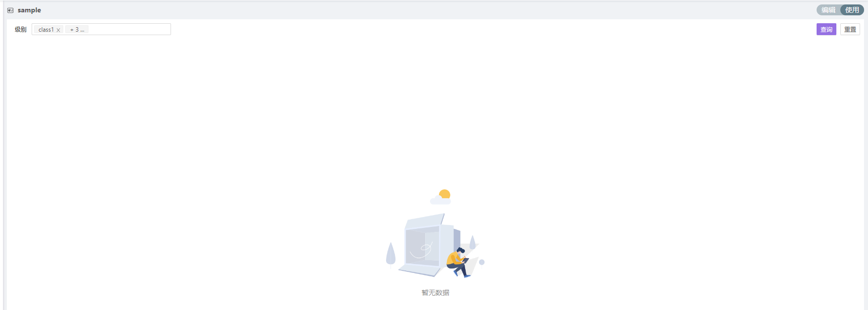
Task: Click the 'sample' panel title
Action: coord(29,10)
